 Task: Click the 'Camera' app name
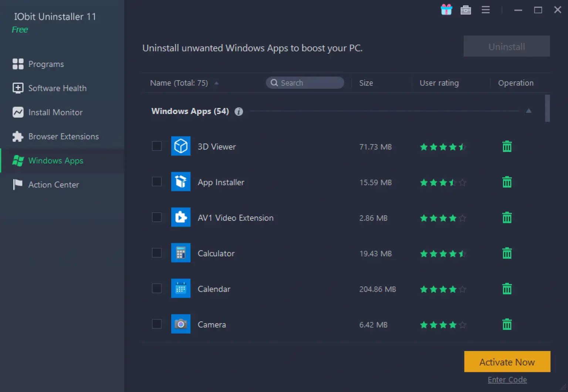coord(212,325)
